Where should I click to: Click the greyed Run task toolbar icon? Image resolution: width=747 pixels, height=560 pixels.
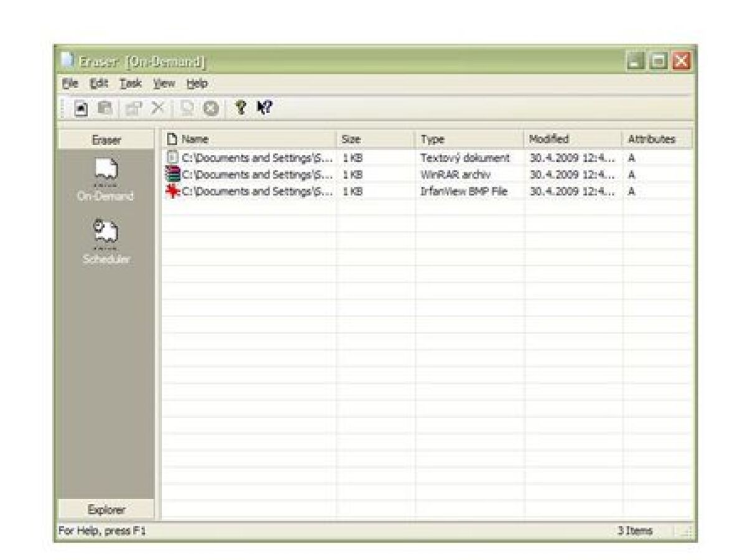point(187,108)
